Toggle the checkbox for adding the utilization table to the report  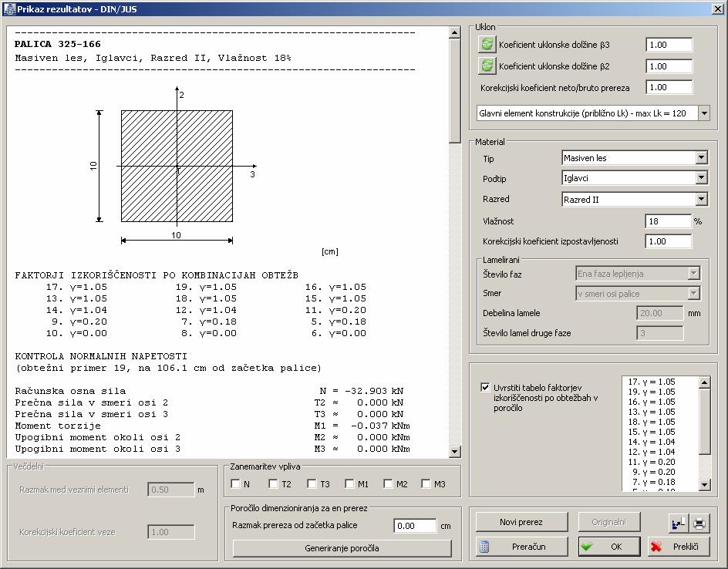(485, 387)
